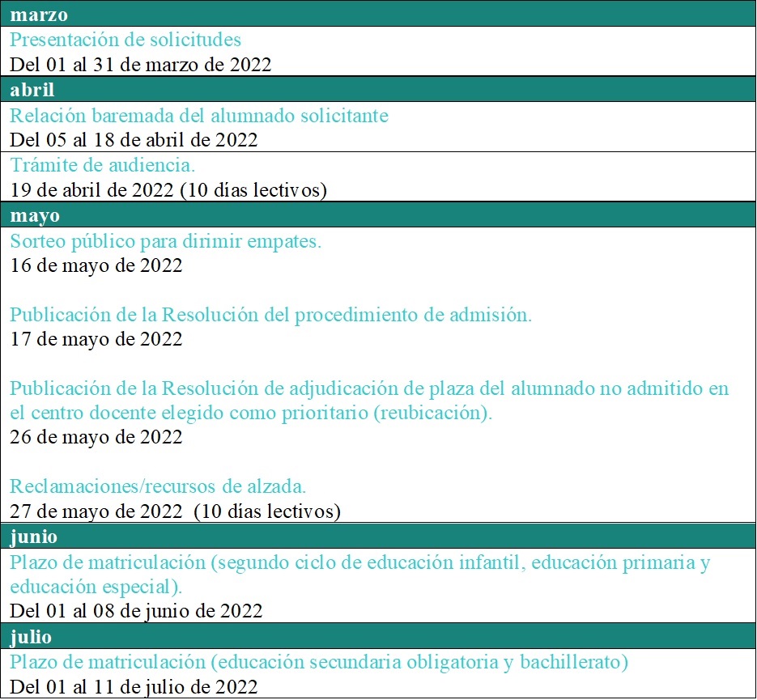Open the "Trámite de audiencia." link
The image size is (757, 700).
tap(103, 165)
